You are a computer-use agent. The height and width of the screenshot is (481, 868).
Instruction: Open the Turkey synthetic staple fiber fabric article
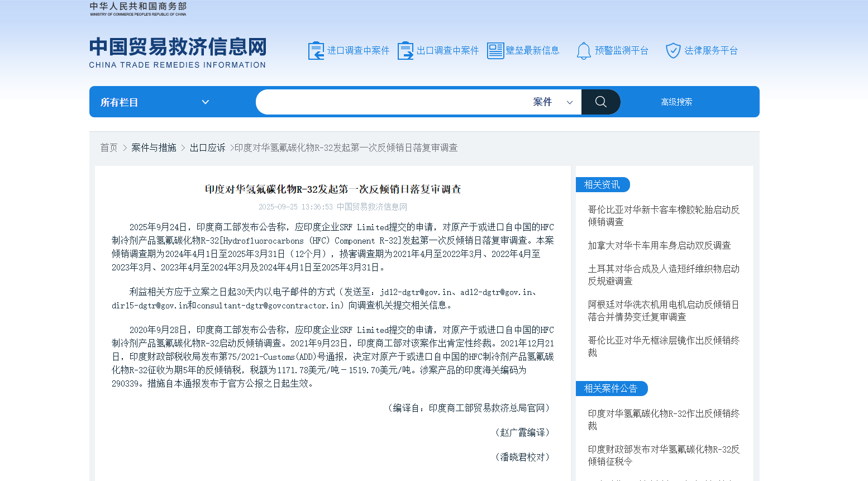click(664, 275)
